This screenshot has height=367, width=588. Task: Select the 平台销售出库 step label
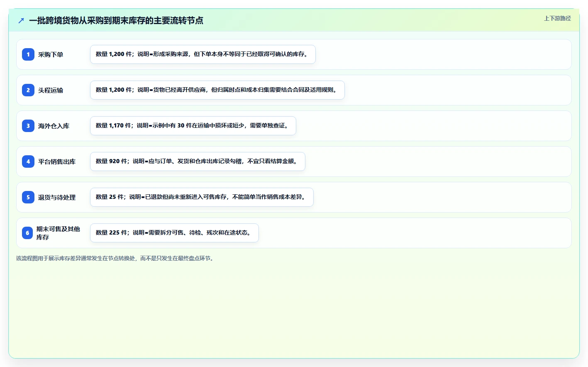pos(57,161)
